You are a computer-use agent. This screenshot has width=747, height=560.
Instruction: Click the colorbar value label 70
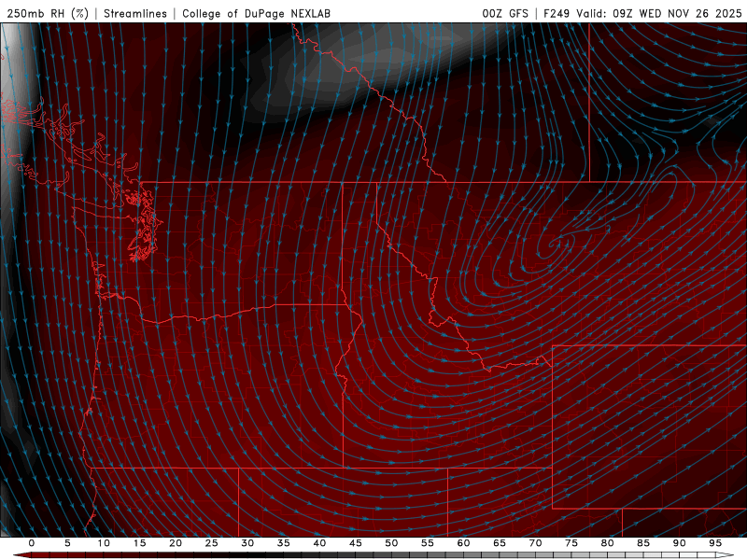click(x=535, y=543)
